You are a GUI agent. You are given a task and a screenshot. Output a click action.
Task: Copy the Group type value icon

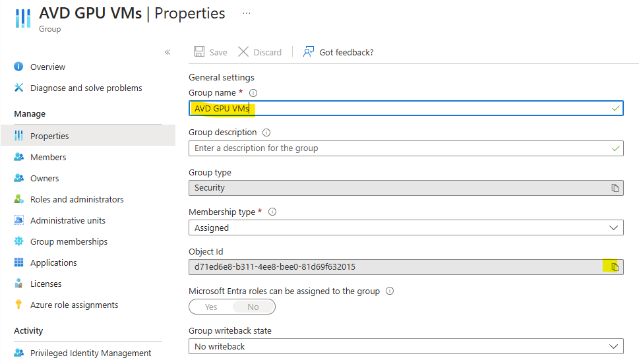[615, 188]
